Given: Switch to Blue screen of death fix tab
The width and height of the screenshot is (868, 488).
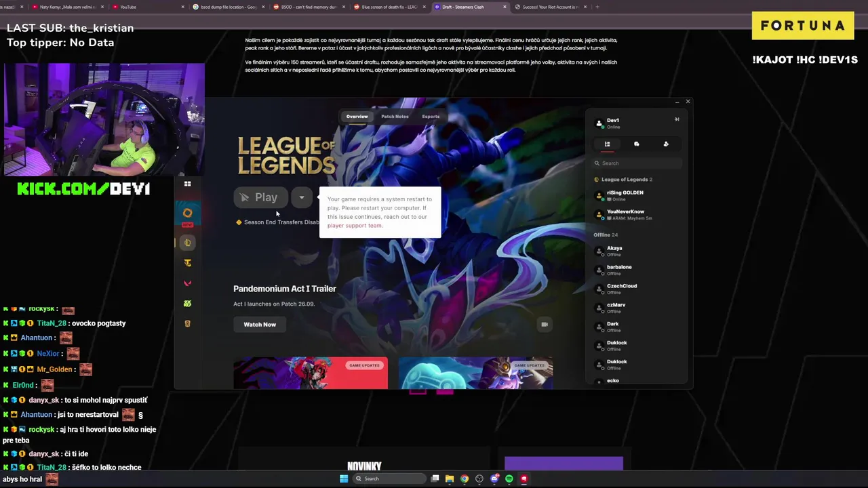Looking at the screenshot, I should point(389,7).
